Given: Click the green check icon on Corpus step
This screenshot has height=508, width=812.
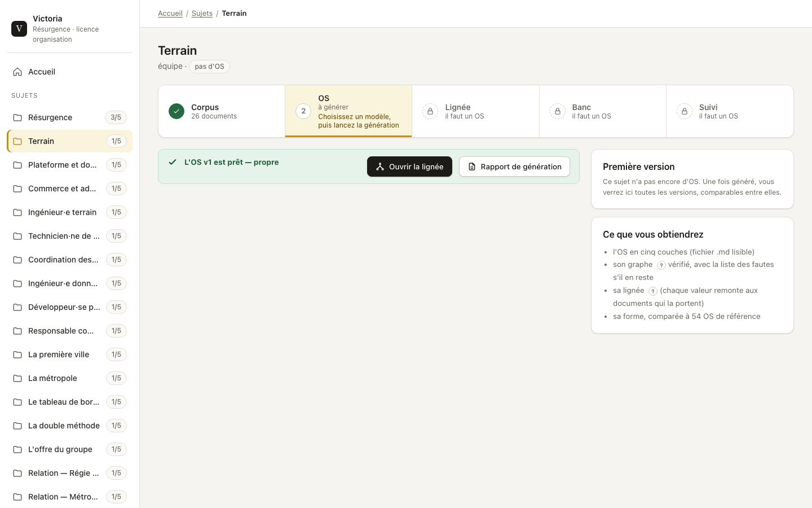Looking at the screenshot, I should coord(176,111).
